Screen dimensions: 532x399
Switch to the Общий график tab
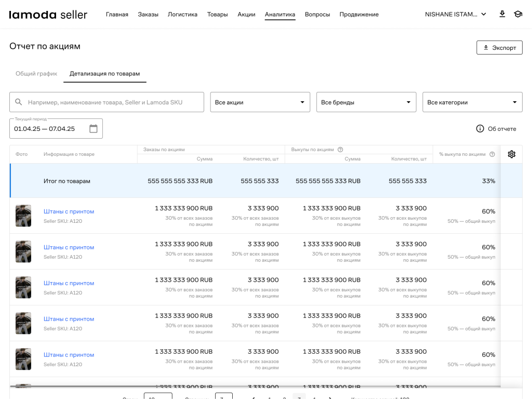[36, 74]
